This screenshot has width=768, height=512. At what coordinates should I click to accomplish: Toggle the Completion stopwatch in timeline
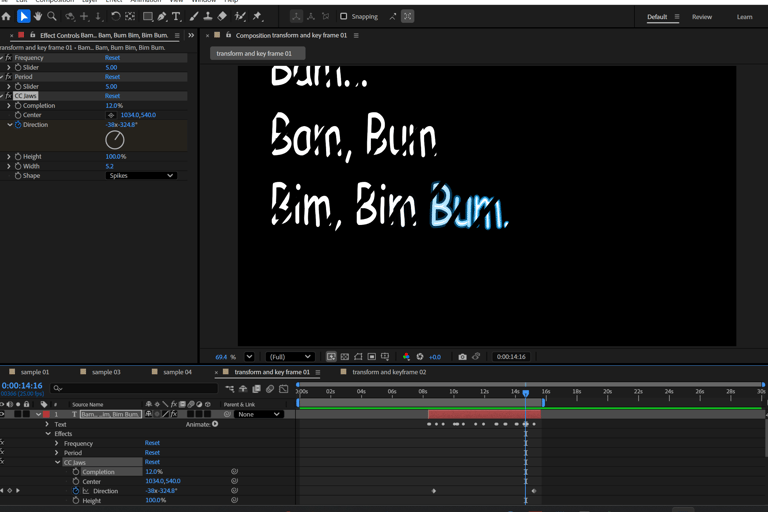tap(76, 472)
